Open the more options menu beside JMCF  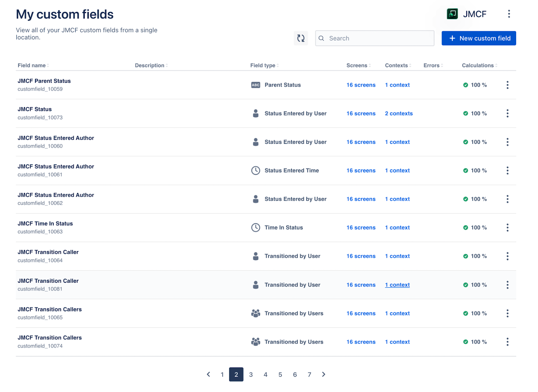coord(509,14)
